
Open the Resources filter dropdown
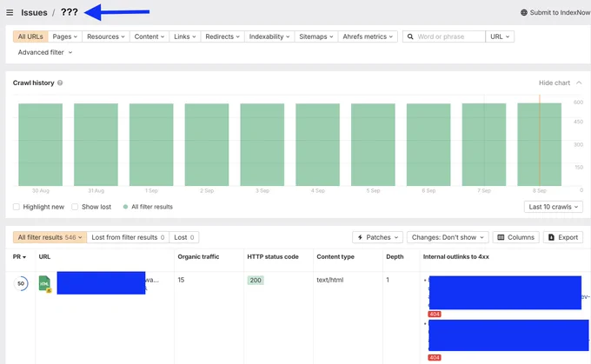pyautogui.click(x=105, y=36)
